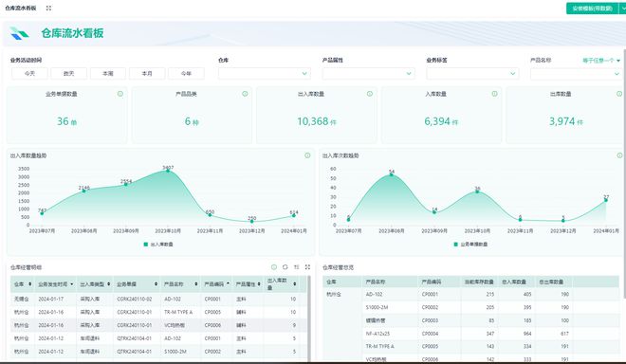Click the 杭州仓 cell in summary table
Screen dimensions: 626x364
click(x=333, y=294)
